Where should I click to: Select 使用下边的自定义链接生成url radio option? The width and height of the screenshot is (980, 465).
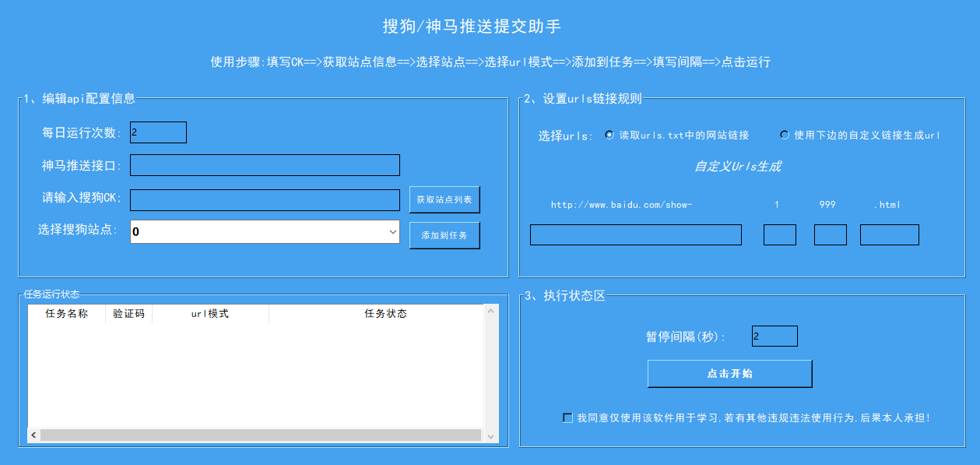[x=860, y=135]
